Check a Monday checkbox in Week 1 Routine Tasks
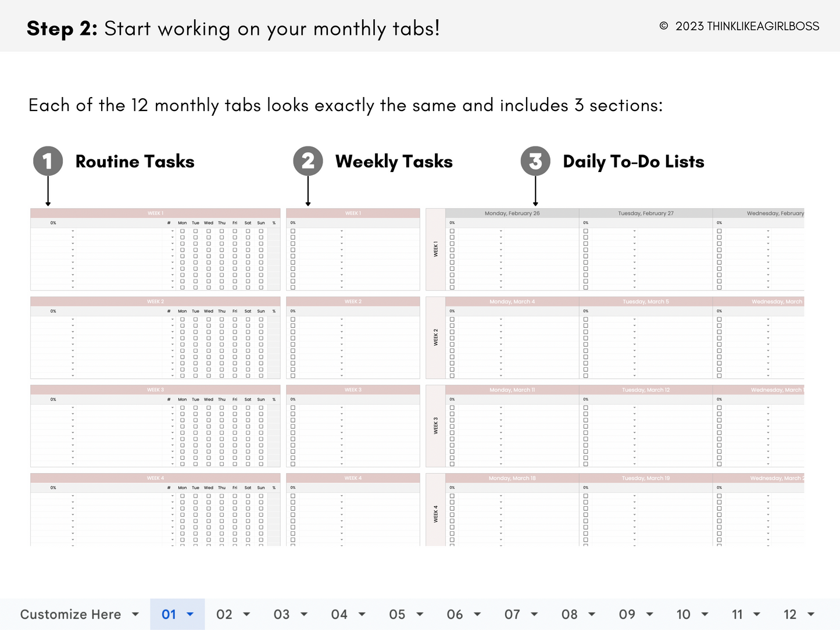Screen dimensions: 840x630 [x=183, y=231]
